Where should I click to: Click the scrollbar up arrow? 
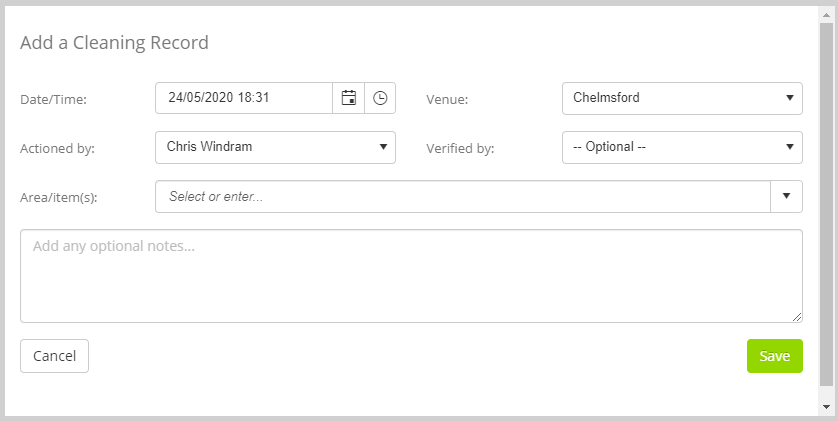coord(826,14)
